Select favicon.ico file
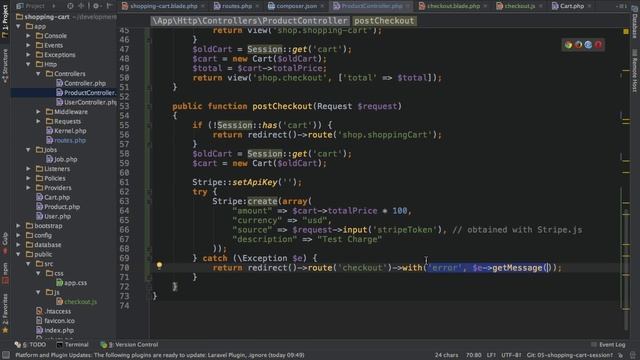Image resolution: width=640 pixels, height=360 pixels. (x=55, y=321)
